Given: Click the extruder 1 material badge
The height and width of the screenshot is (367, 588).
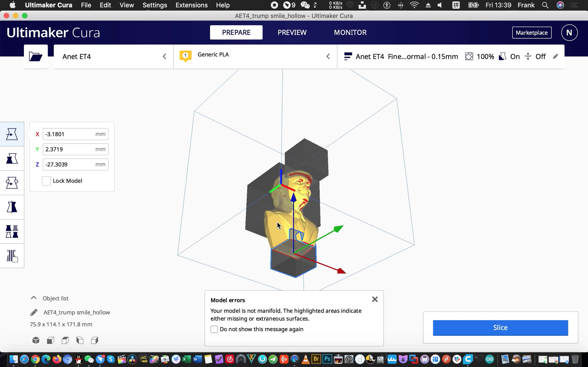Looking at the screenshot, I should coord(186,56).
